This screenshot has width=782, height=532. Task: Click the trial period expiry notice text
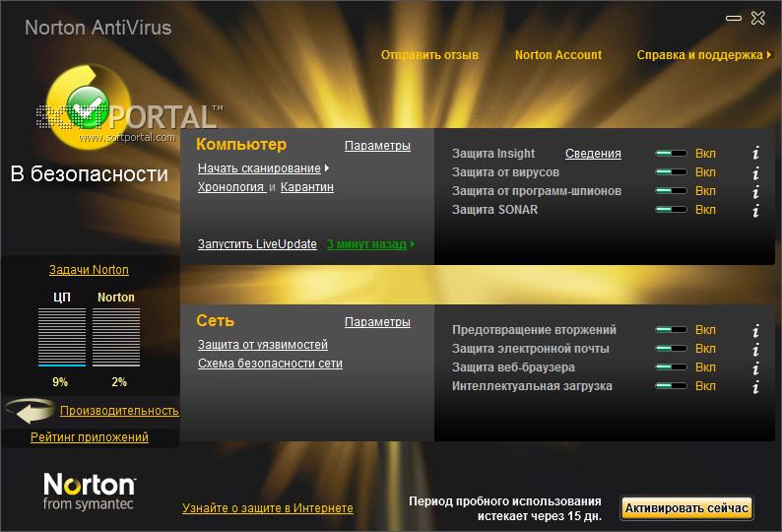pos(505,508)
